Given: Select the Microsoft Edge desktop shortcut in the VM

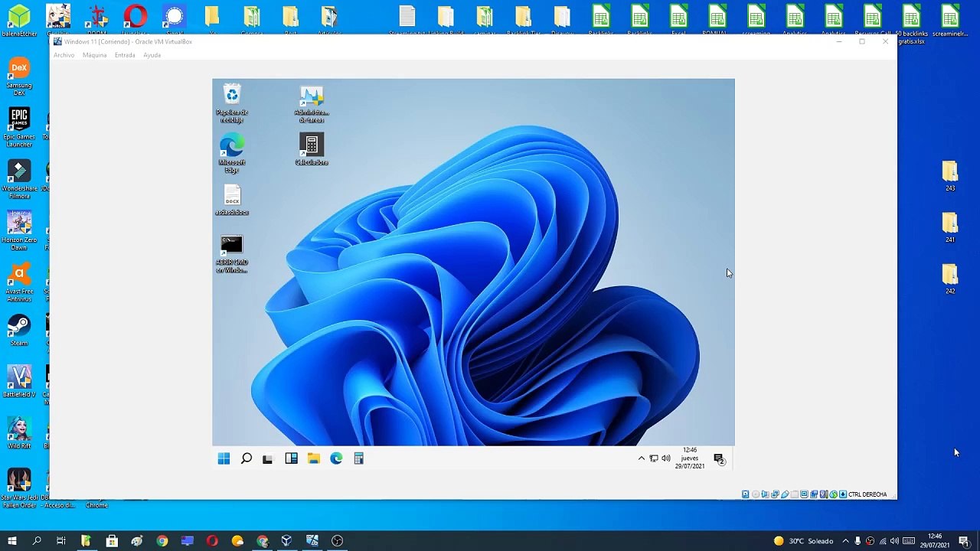Looking at the screenshot, I should [x=232, y=154].
